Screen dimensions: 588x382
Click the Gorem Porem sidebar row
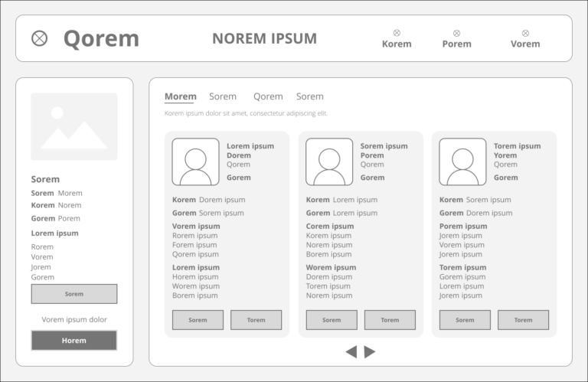[55, 218]
